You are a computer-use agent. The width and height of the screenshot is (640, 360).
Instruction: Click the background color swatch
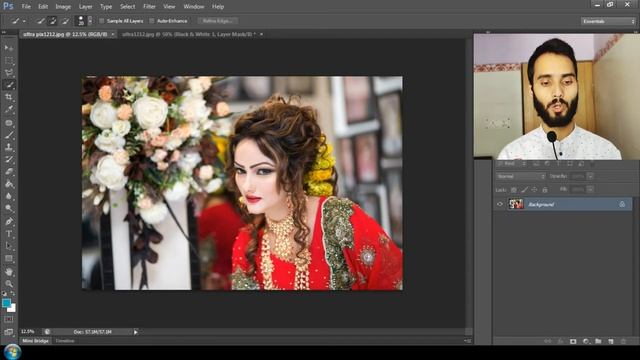tap(12, 308)
